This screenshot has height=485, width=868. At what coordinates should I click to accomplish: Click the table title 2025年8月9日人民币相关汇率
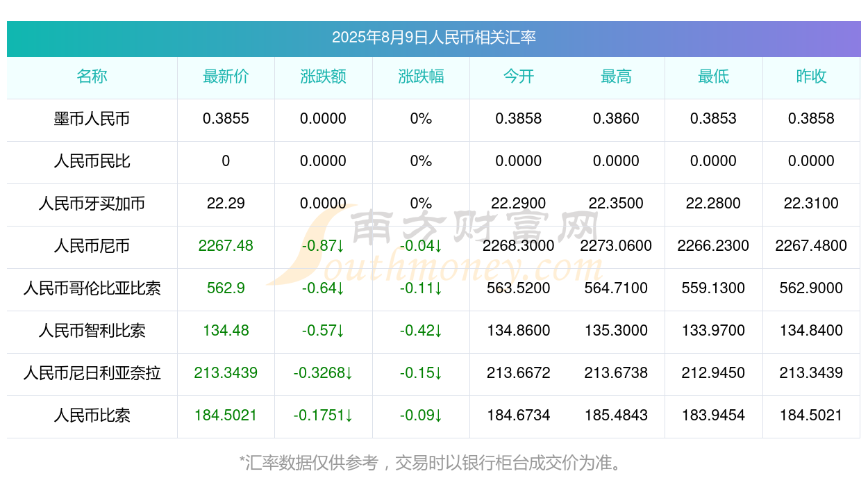tap(433, 38)
